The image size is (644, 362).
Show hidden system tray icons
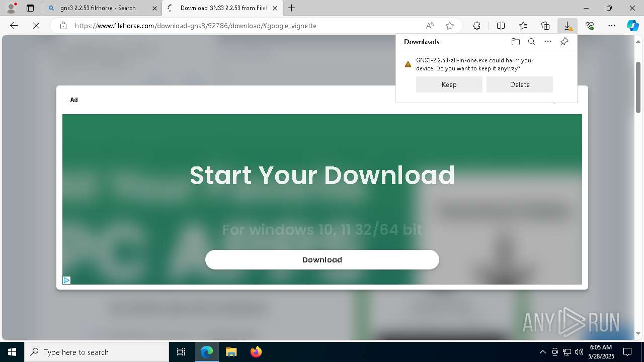542,352
